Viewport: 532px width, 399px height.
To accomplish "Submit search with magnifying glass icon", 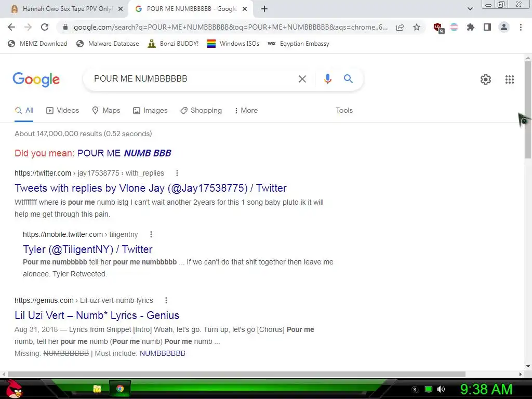I will 348,79.
